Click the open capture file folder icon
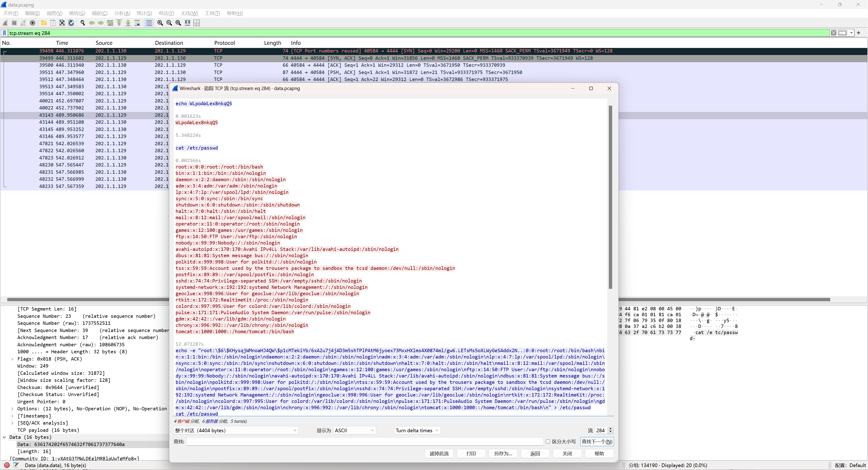The image size is (868, 470). click(x=44, y=23)
